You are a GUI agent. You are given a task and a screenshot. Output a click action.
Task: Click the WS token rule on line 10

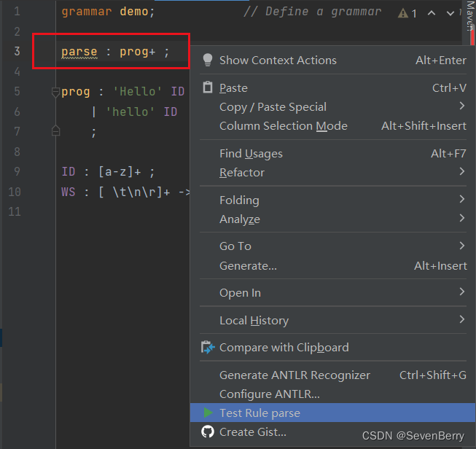point(69,192)
